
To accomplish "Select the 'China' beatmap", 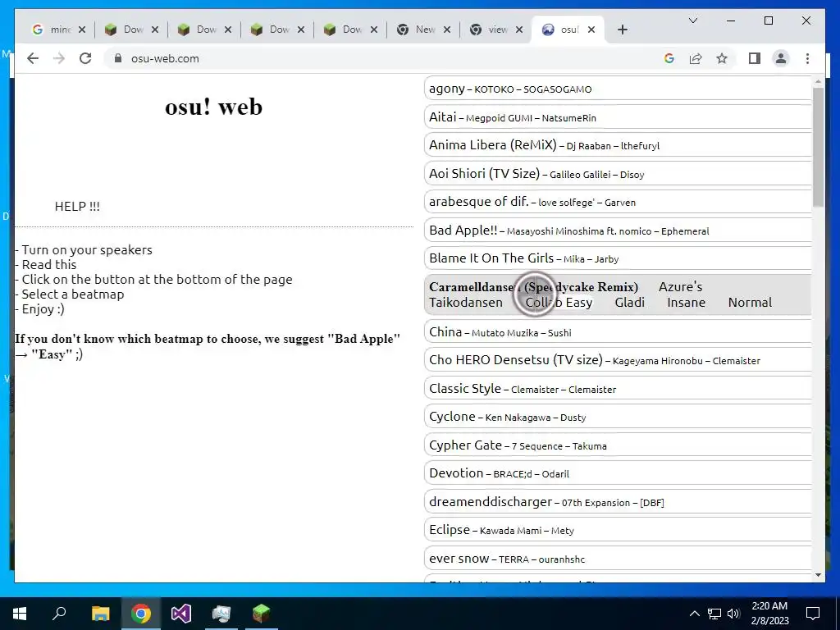I will [618, 332].
